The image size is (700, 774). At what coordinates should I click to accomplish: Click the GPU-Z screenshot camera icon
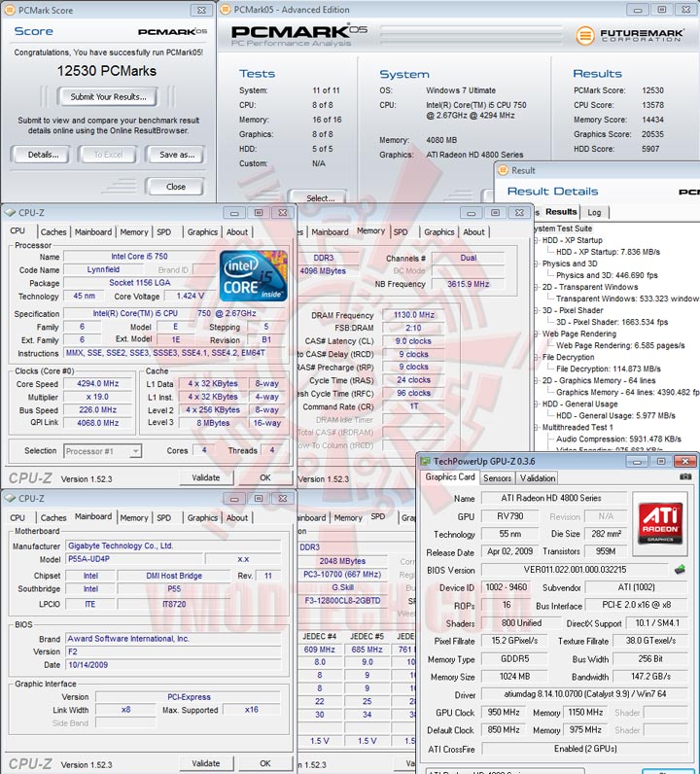tap(685, 476)
